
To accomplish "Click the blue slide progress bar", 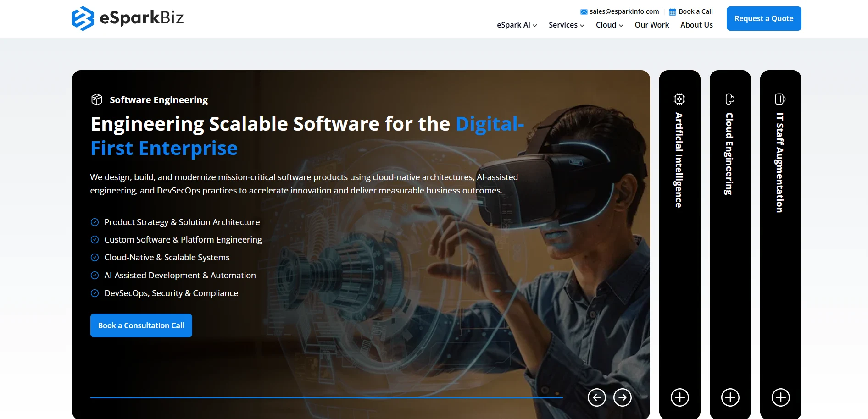I will point(327,397).
